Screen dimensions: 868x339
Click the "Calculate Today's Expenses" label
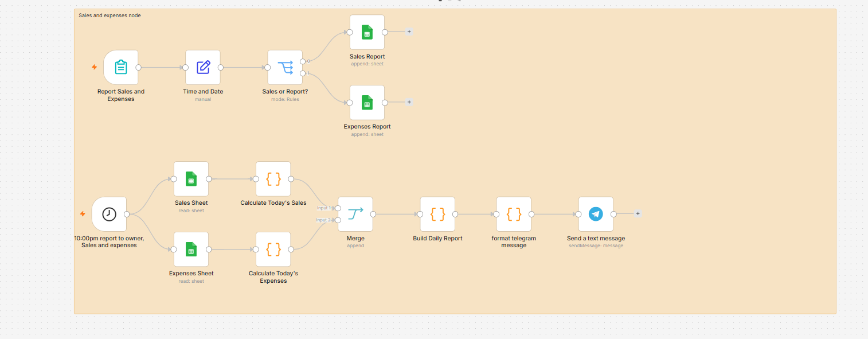[x=273, y=277]
